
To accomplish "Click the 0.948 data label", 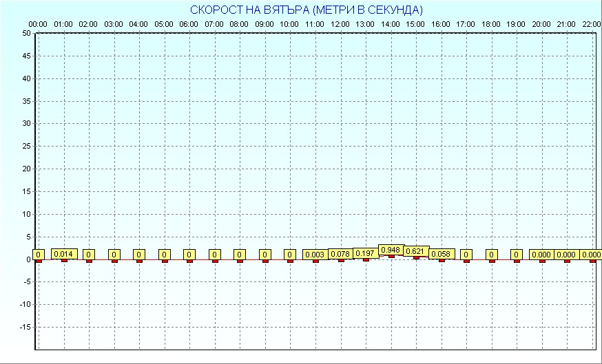I will click(391, 250).
